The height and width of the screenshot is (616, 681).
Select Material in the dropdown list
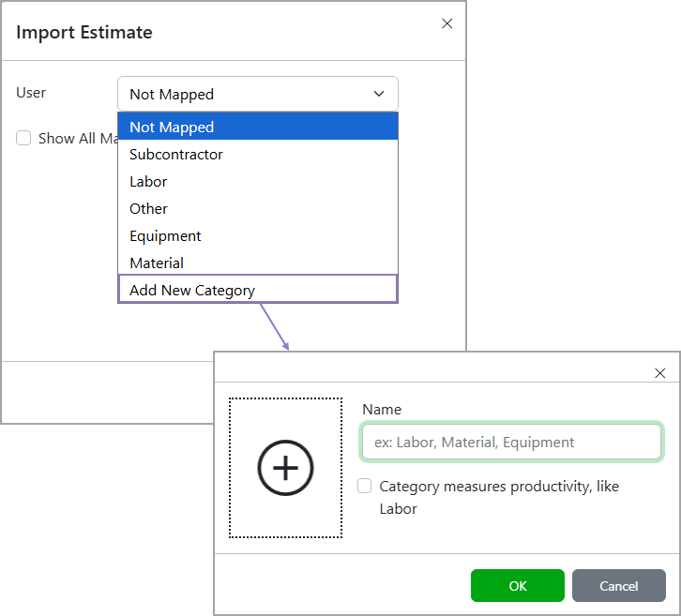click(x=258, y=263)
